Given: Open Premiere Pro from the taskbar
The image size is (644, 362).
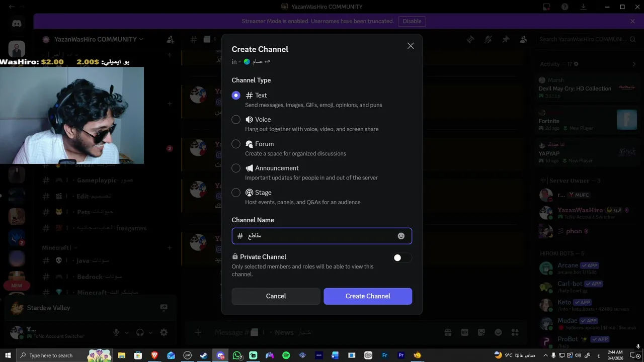Looking at the screenshot, I should click(401, 355).
